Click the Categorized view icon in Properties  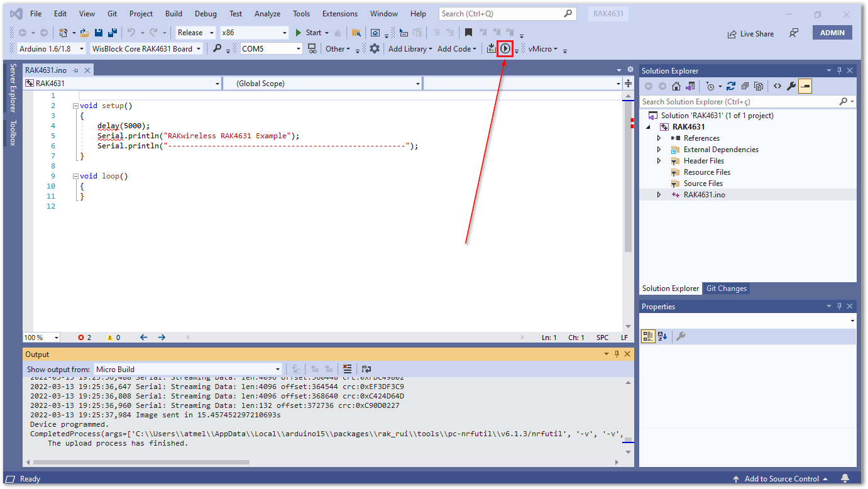click(x=648, y=336)
